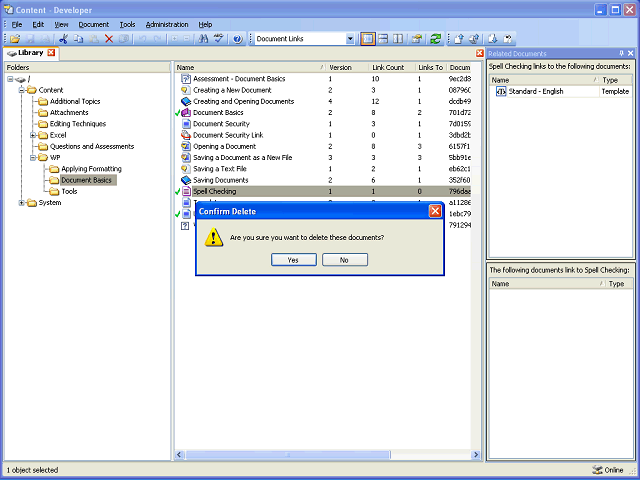The image size is (640, 480).
Task: Click No in Confirm Delete dialog
Action: coord(345,260)
